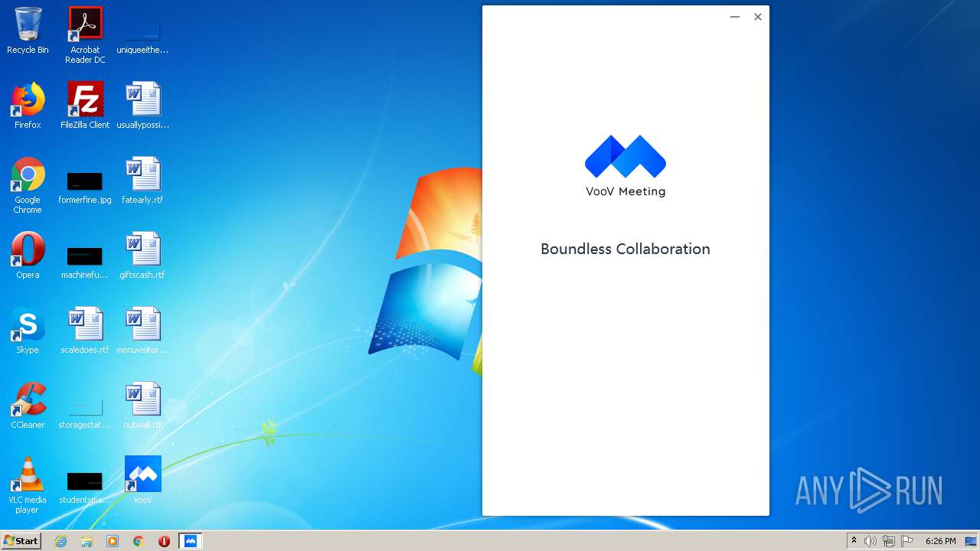980x551 pixels.
Task: Minimize the VooV Meeting window
Action: [735, 17]
